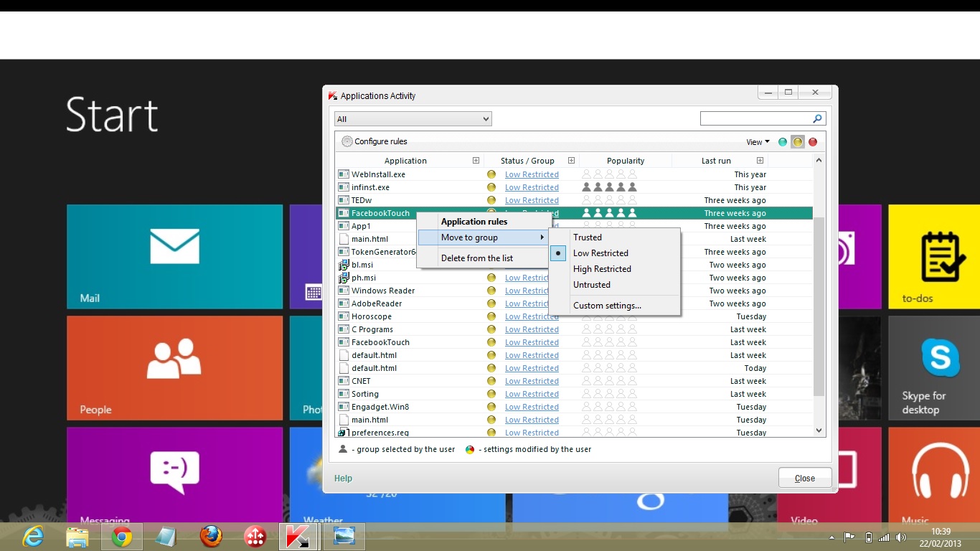
Task: Toggle the green trusted-apps filter circle
Action: click(x=783, y=142)
